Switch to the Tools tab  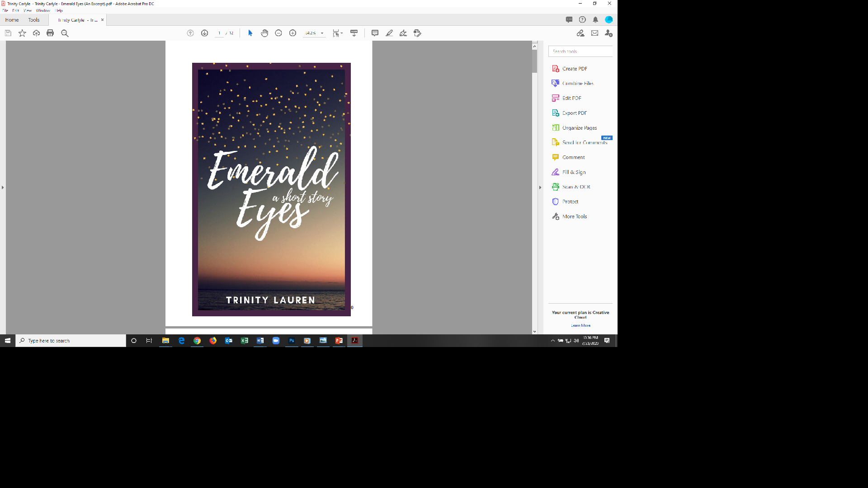pos(34,20)
